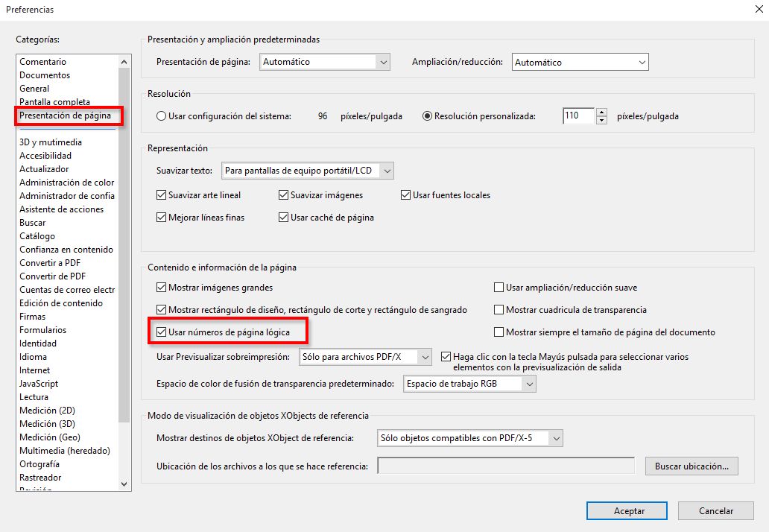The width and height of the screenshot is (769, 532).
Task: Toggle Mejorar líneas finas checkbox
Action: pos(161,218)
